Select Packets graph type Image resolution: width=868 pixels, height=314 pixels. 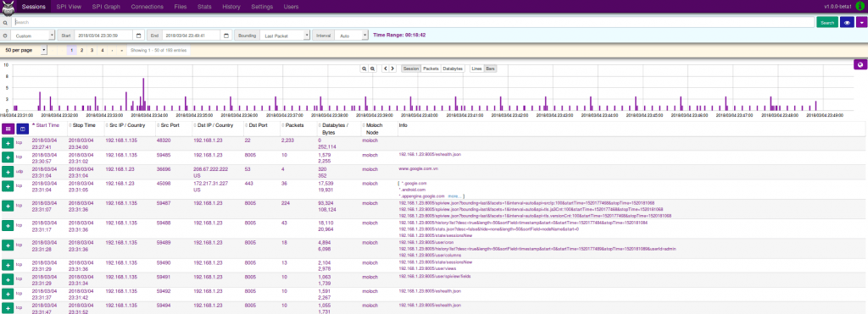[x=431, y=69]
